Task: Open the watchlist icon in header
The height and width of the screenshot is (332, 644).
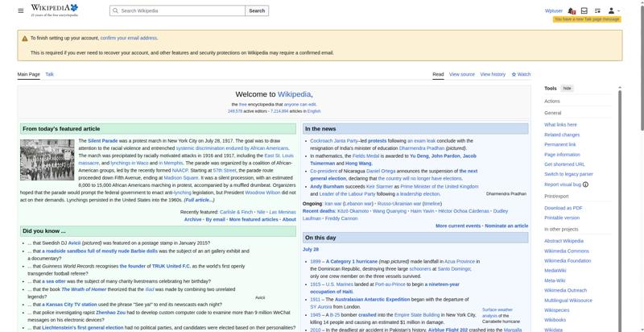Action: click(597, 10)
